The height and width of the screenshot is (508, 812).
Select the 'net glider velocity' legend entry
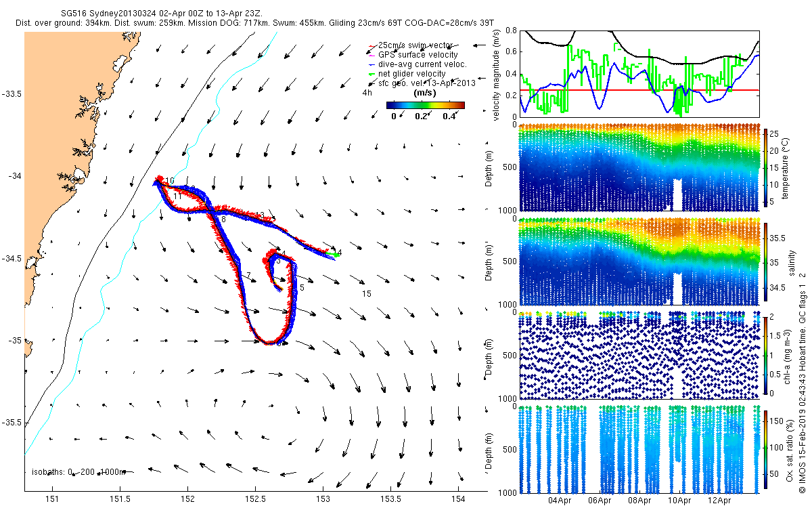[406, 74]
